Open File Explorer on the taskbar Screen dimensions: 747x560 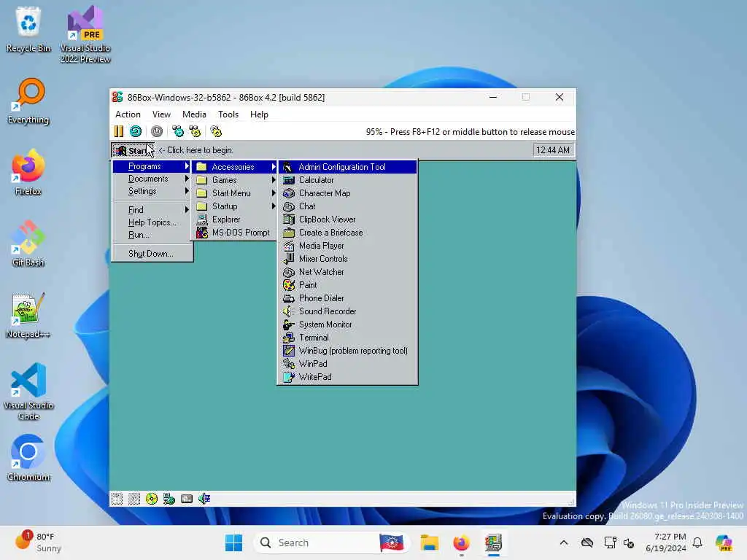429,542
